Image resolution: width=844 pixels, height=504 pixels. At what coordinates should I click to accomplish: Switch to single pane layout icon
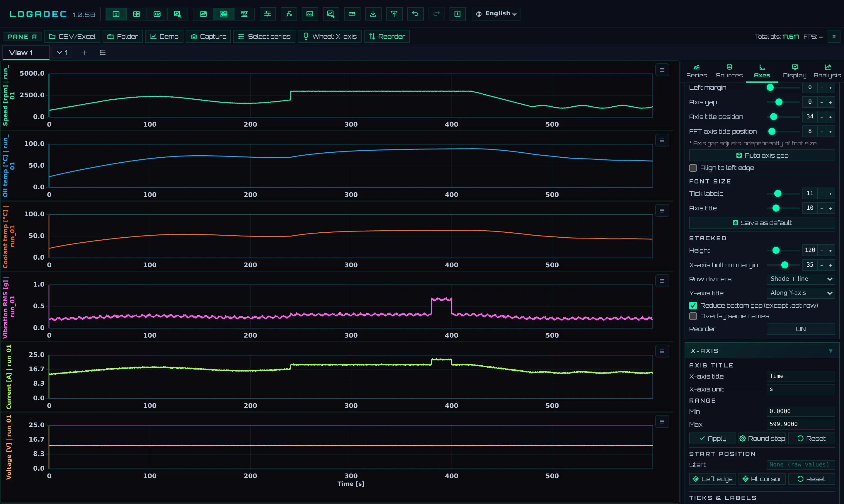tap(116, 14)
